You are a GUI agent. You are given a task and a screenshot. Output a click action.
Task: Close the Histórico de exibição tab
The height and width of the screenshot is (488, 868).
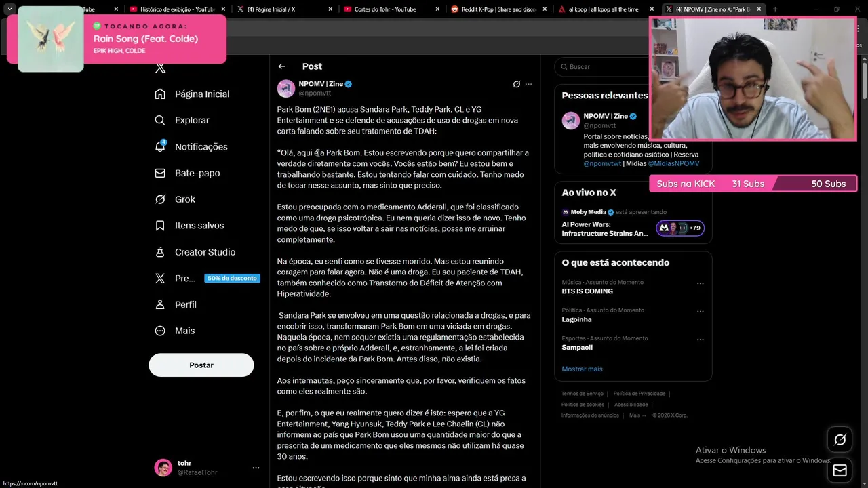point(223,9)
